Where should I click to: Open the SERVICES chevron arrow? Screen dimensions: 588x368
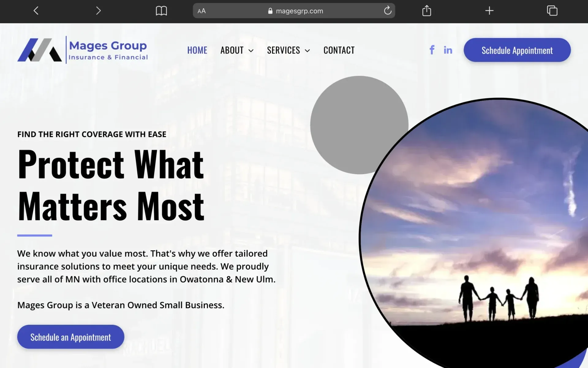tap(307, 51)
